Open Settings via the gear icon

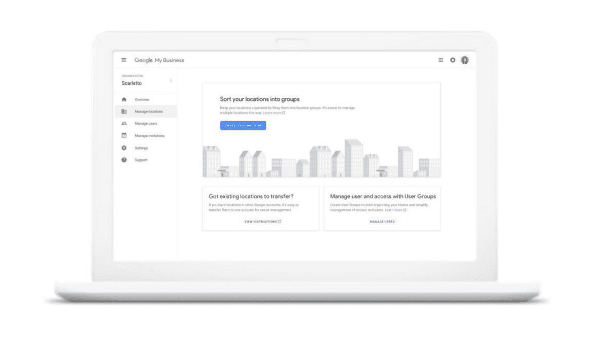coord(124,148)
